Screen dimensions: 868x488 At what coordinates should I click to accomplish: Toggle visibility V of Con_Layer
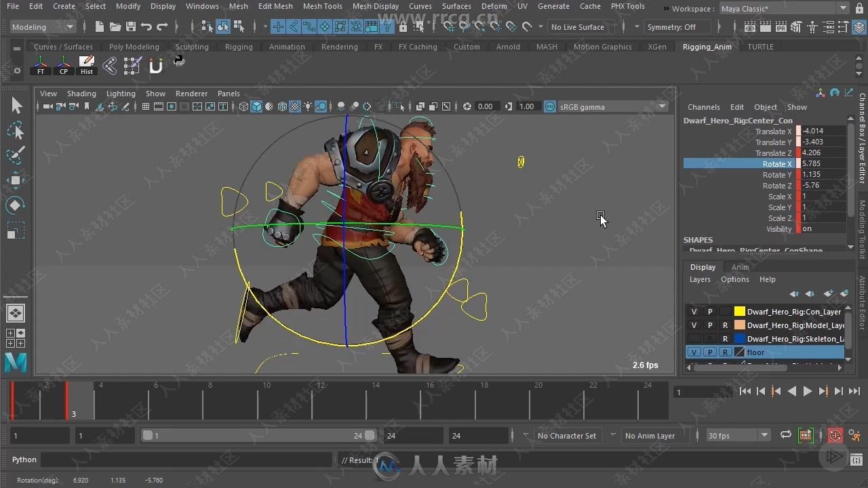pyautogui.click(x=694, y=312)
